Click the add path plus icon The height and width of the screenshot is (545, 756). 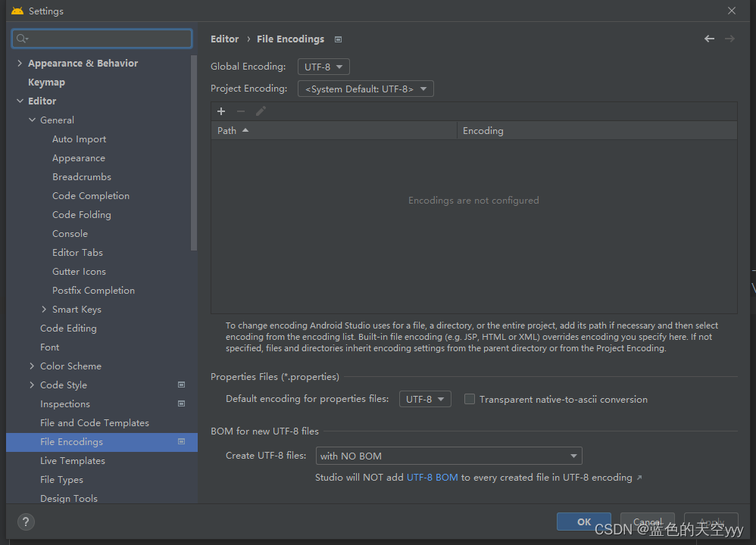click(220, 111)
